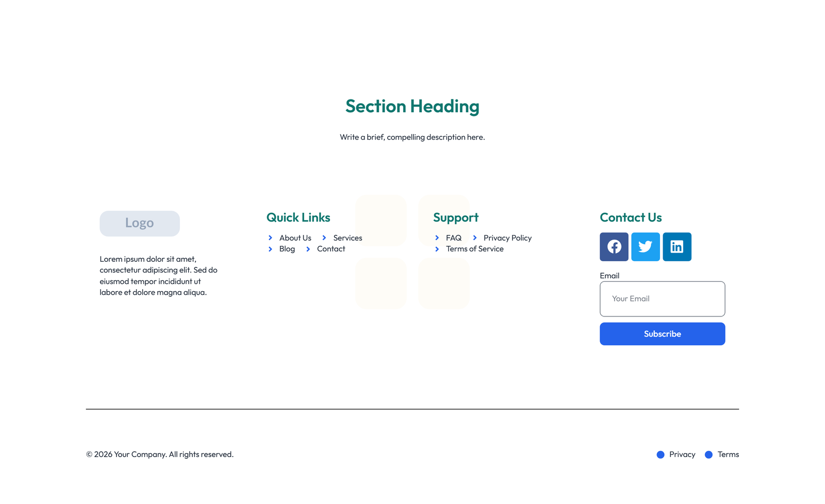Open the About Us link

click(295, 238)
